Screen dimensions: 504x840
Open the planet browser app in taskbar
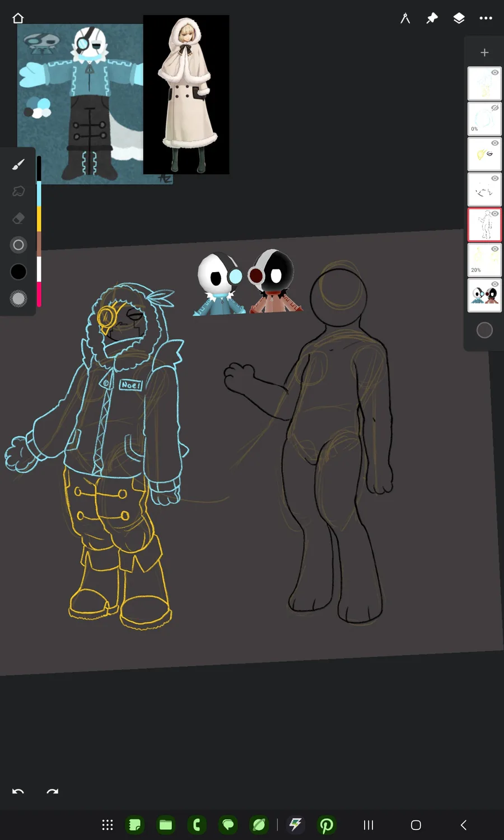click(x=259, y=825)
